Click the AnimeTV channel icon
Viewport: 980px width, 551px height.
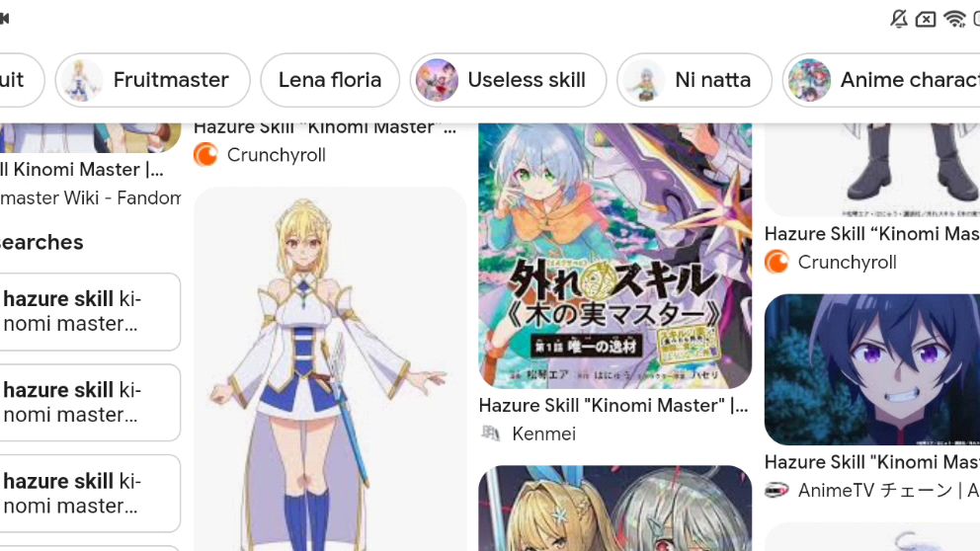pyautogui.click(x=776, y=490)
